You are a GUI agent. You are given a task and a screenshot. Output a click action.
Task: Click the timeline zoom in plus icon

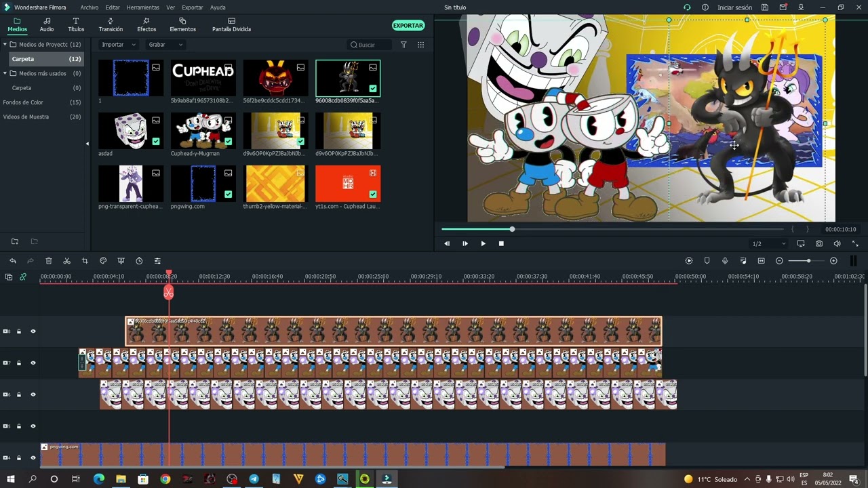[x=833, y=261]
